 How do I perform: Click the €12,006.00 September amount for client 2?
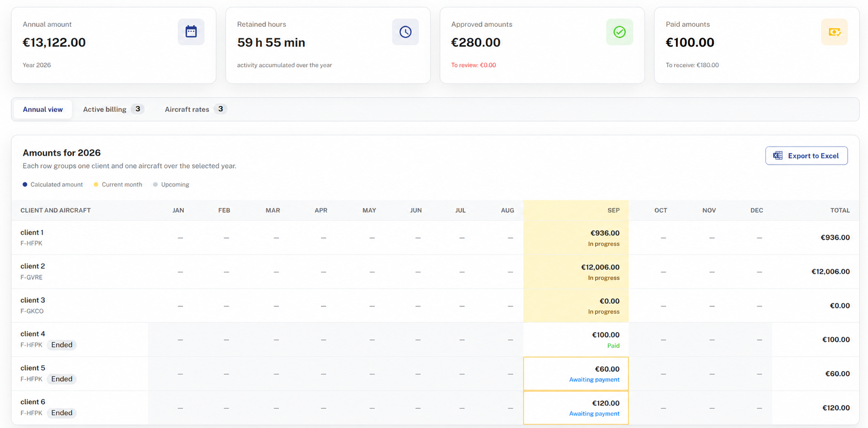pos(600,267)
